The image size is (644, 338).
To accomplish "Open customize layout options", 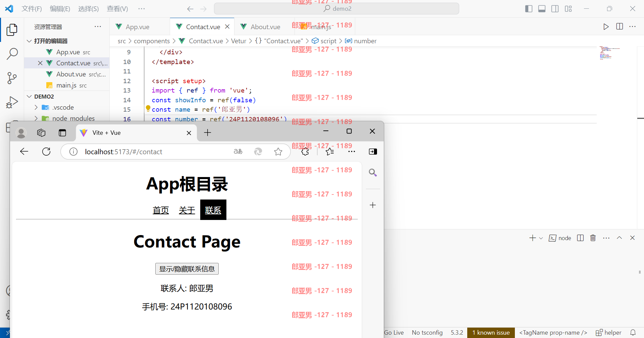I will [568, 9].
